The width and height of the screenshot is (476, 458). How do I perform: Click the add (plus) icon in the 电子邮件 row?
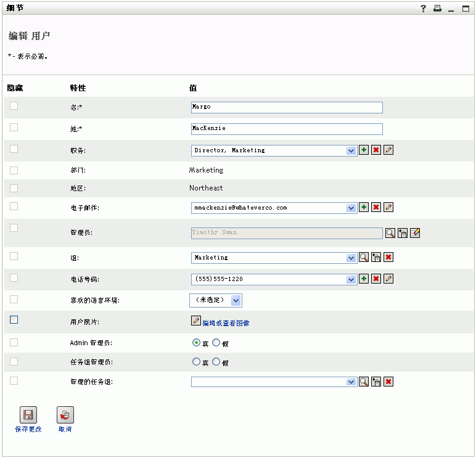(x=364, y=207)
